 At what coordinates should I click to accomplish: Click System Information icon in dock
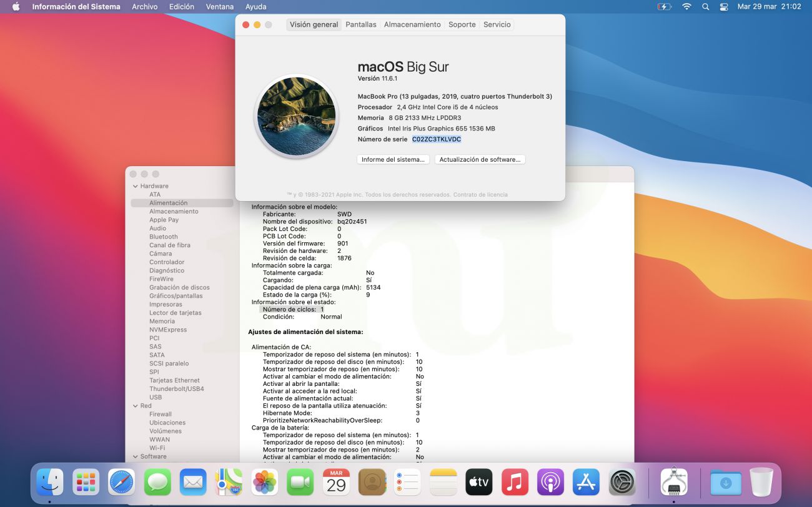coord(674,482)
